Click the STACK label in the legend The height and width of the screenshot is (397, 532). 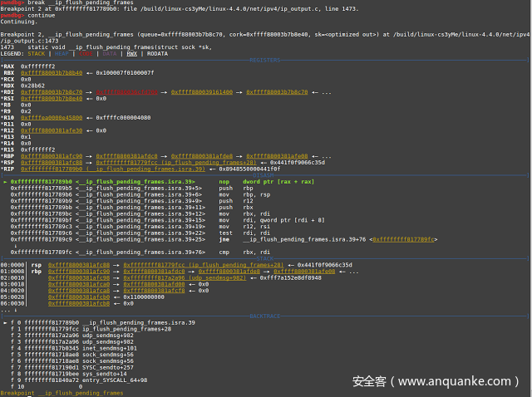37,53
